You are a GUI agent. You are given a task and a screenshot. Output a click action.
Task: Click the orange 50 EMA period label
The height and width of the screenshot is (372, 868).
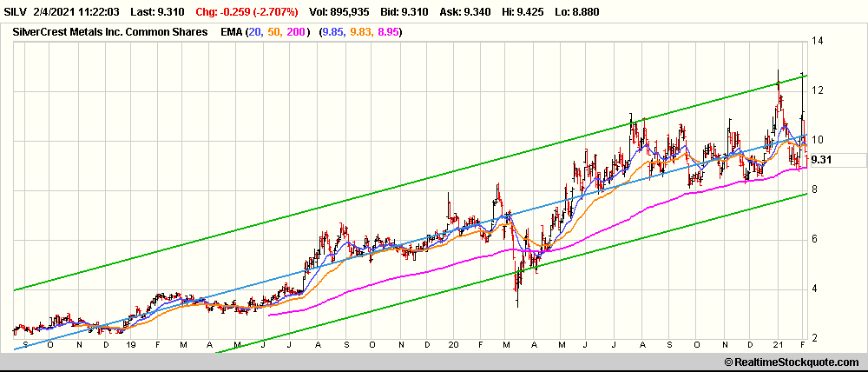(276, 32)
